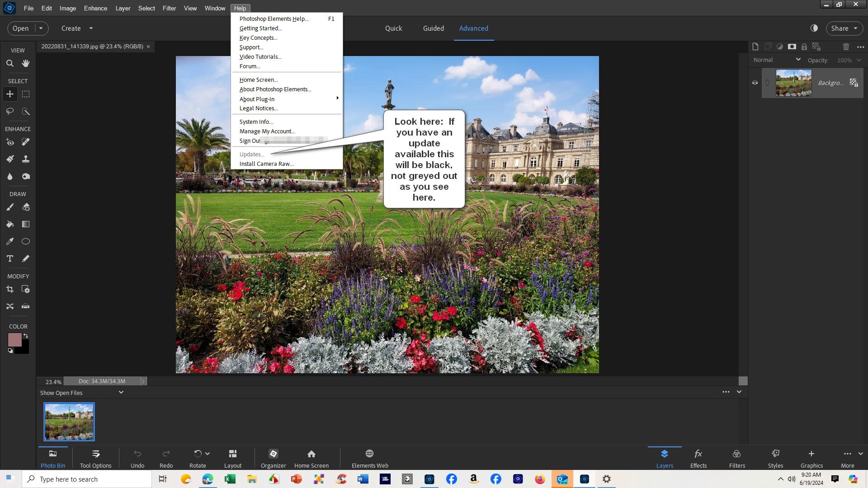
Task: Expand the Normal blend mode dropdown
Action: tap(777, 60)
